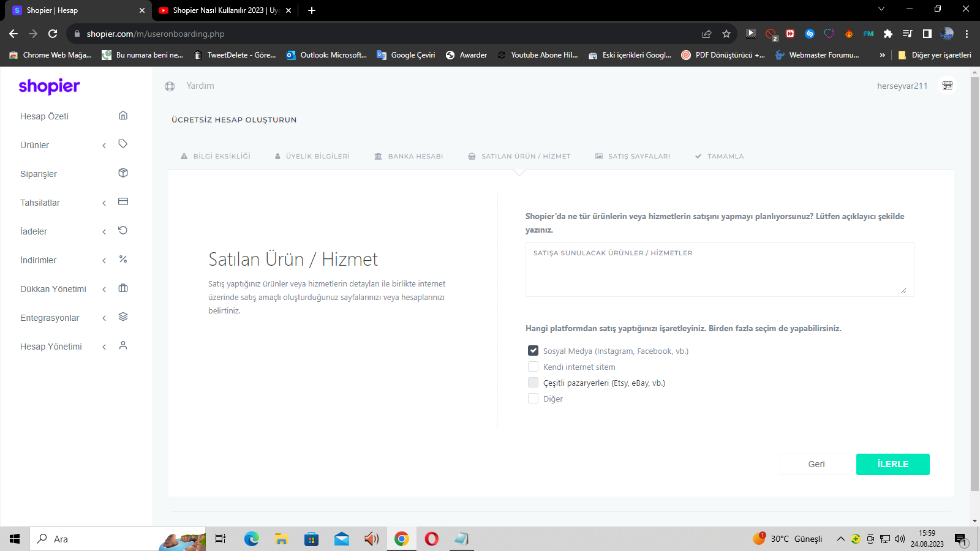This screenshot has height=551, width=980.
Task: Click the Entegrasyonlar layers icon
Action: pos(123,317)
